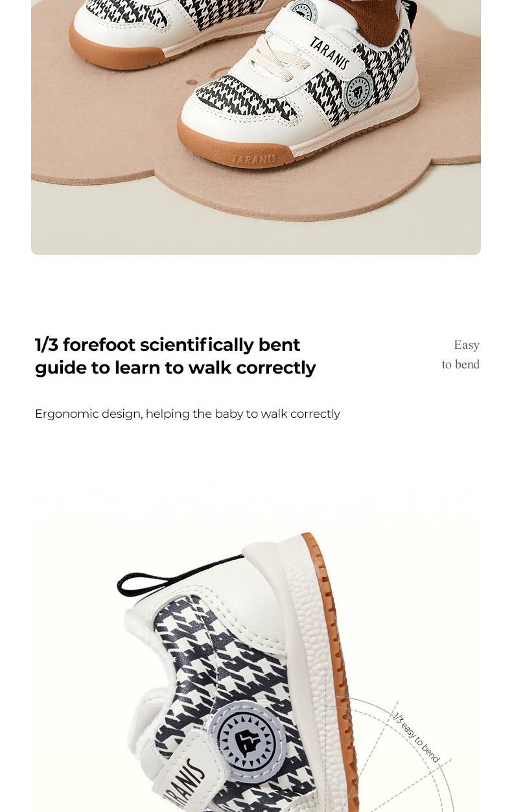Click the TARANIS strap on the lower shoe
The width and height of the screenshot is (512, 812).
click(187, 778)
